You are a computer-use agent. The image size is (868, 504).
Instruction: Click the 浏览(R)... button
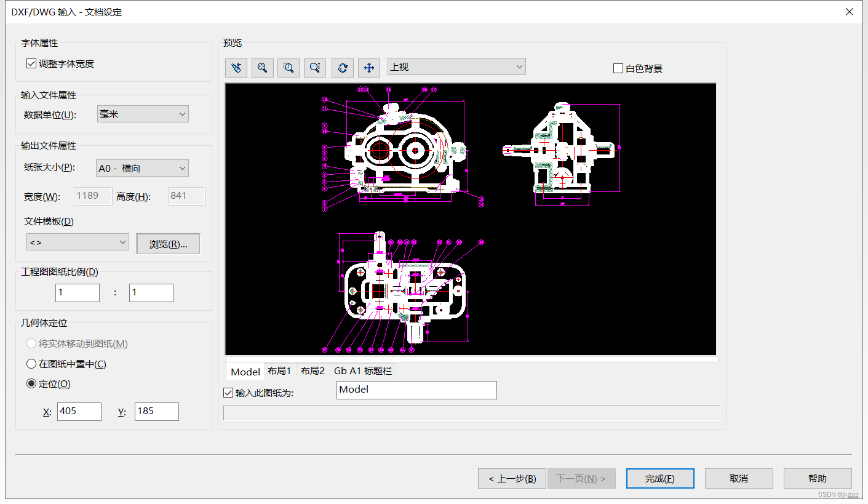(x=168, y=244)
